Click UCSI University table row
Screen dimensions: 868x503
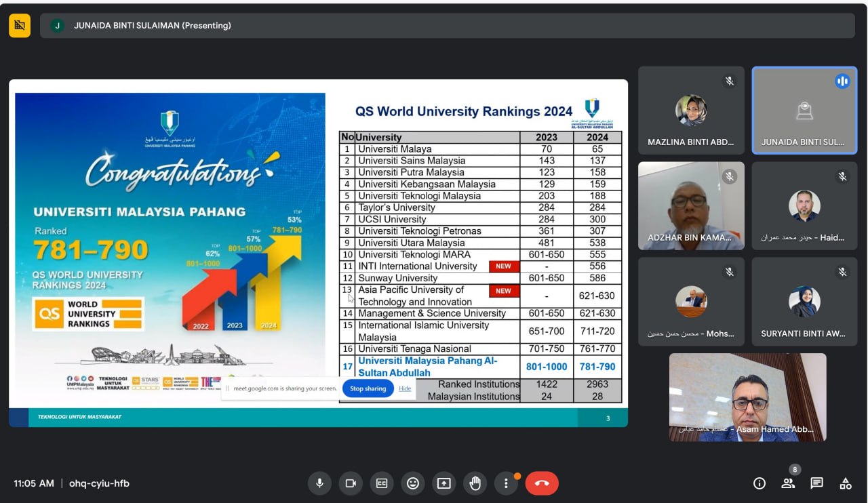(480, 219)
